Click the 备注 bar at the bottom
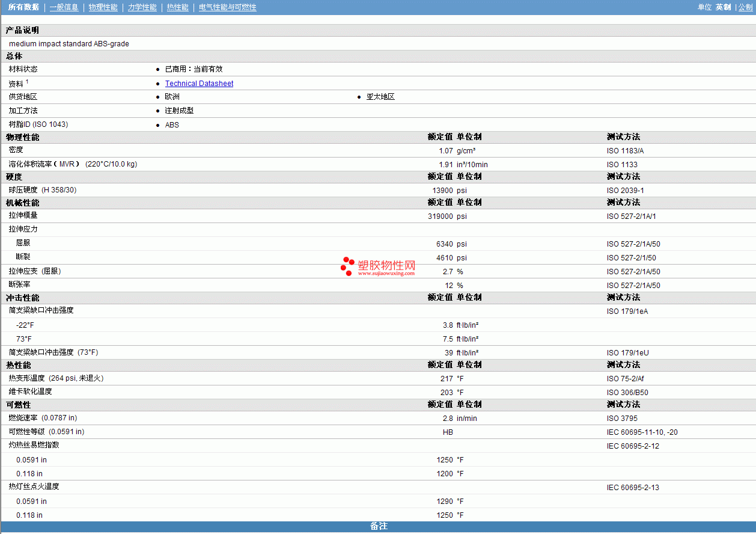The image size is (756, 534). tap(378, 526)
